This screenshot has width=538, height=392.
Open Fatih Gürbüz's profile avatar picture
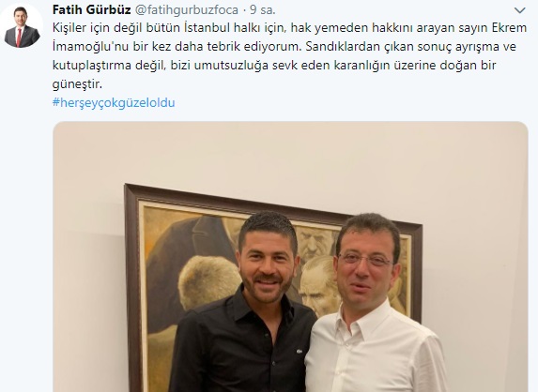coord(22,26)
